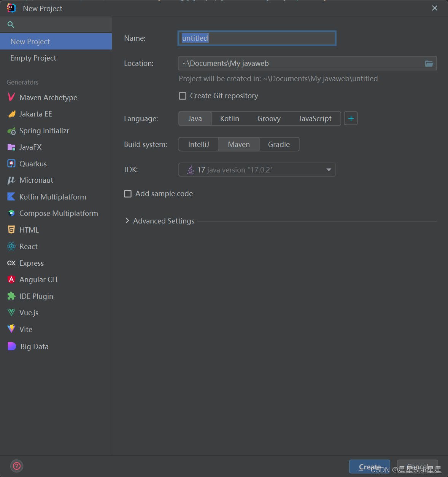Click the Vite lightning icon
Image resolution: width=448 pixels, height=477 pixels.
click(11, 329)
